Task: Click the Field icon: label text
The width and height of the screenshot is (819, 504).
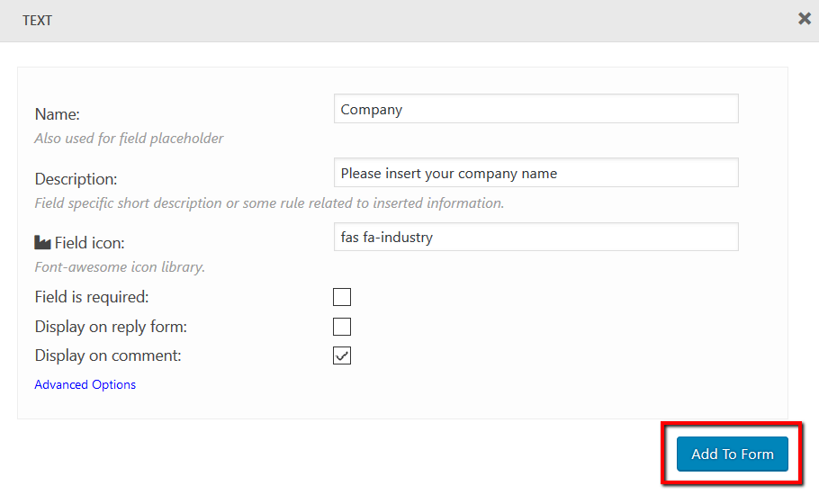Action: pos(89,243)
